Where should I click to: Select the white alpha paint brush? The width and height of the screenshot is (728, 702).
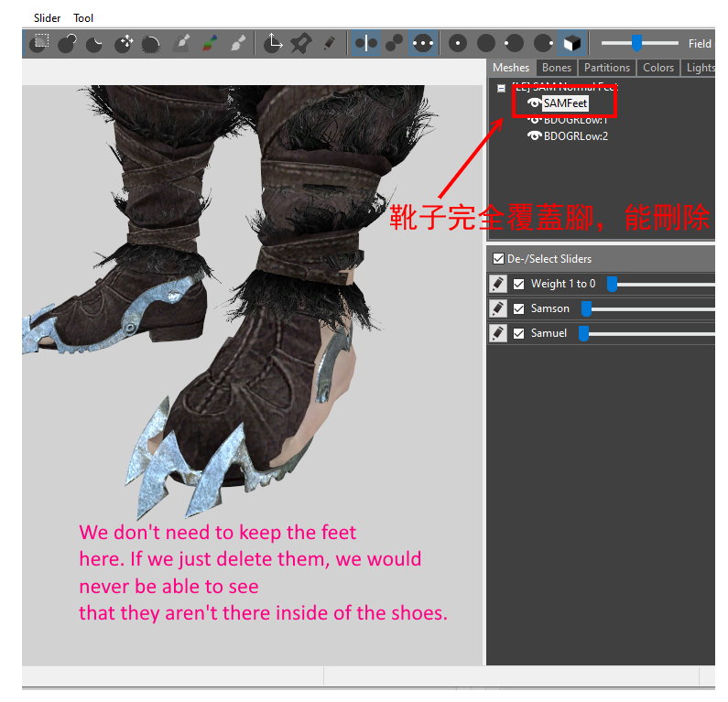[238, 43]
